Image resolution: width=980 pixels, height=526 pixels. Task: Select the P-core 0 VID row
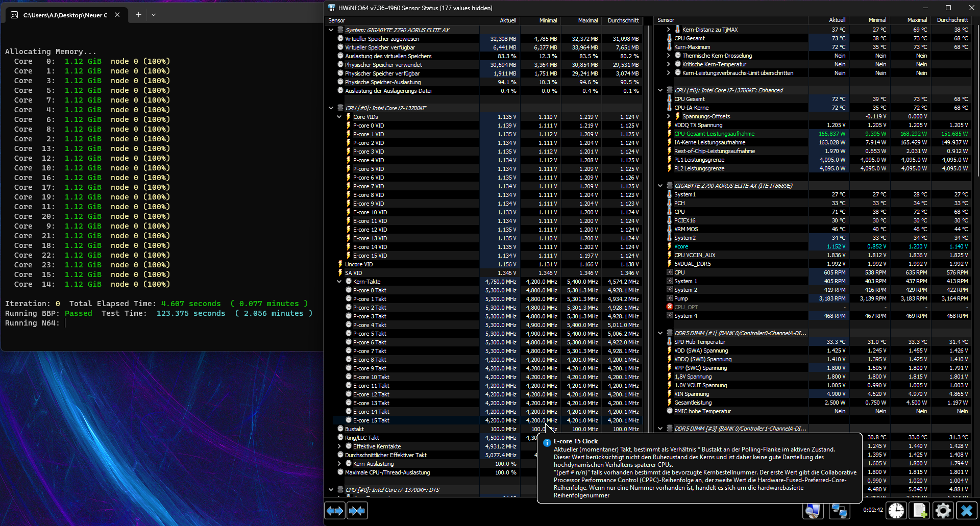click(484, 126)
